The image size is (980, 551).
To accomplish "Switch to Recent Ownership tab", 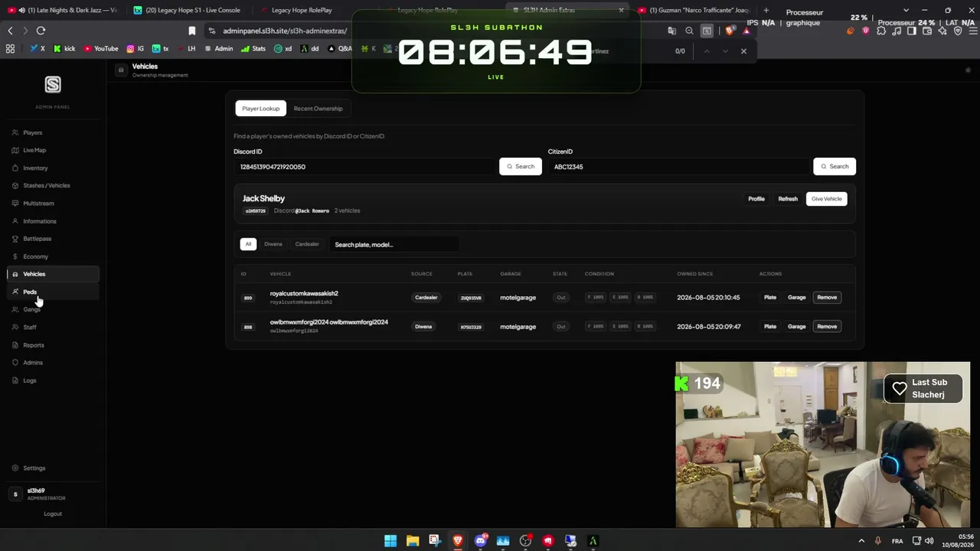I will [x=318, y=109].
